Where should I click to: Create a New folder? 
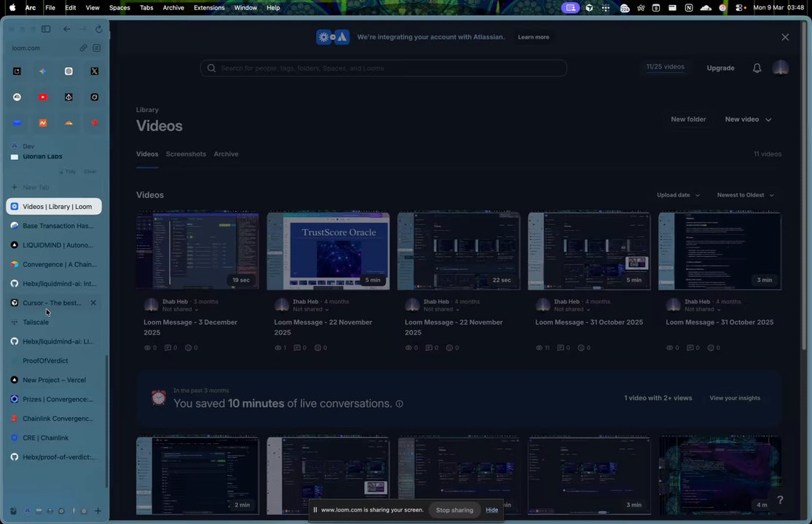[688, 119]
